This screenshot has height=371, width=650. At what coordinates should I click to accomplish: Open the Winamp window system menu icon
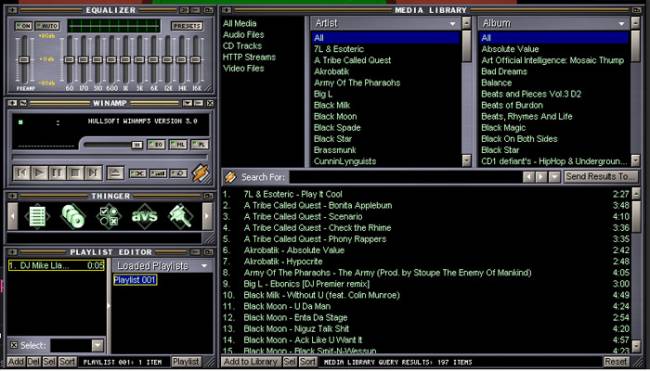click(x=12, y=103)
